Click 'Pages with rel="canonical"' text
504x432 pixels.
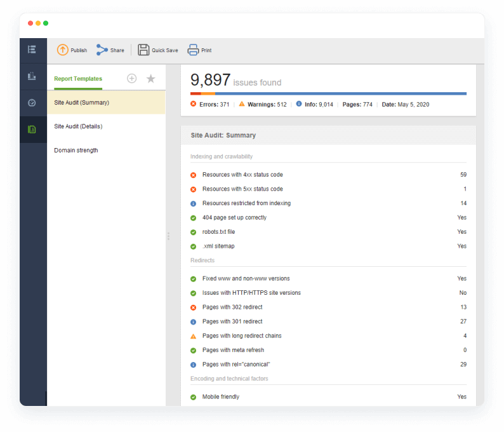coord(236,365)
